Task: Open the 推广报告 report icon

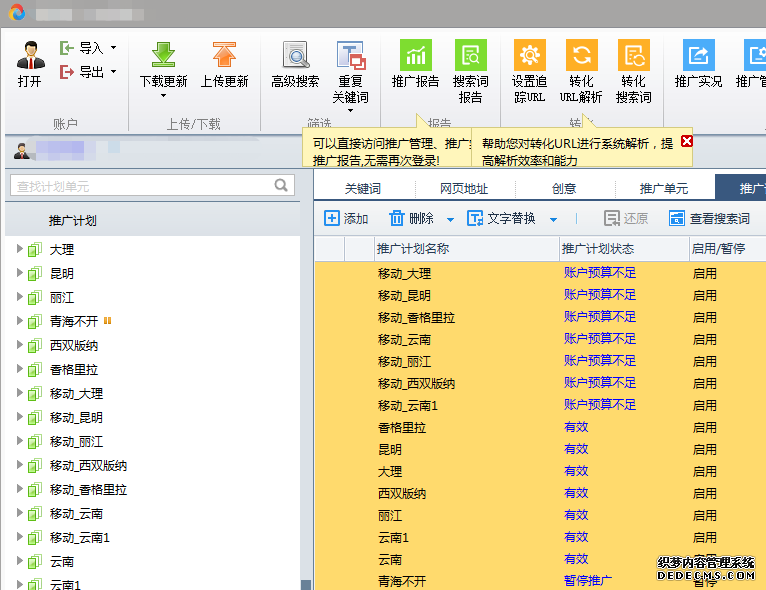Action: click(x=415, y=56)
